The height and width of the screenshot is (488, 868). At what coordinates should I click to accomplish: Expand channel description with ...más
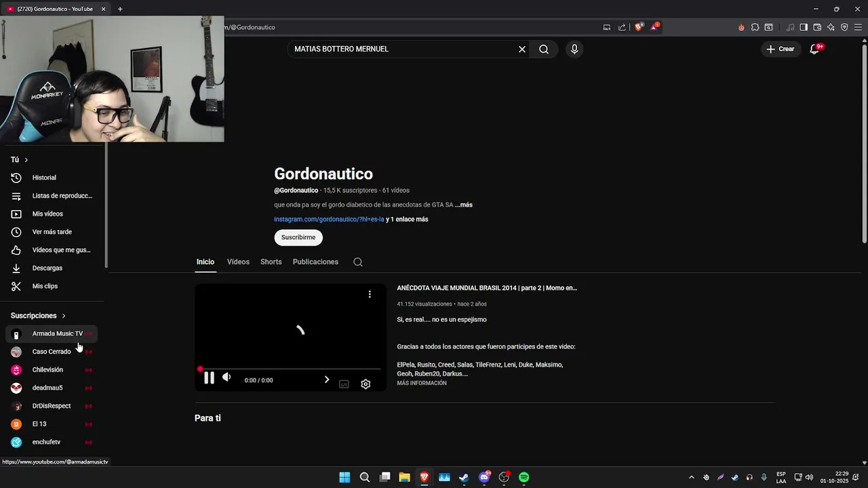[x=464, y=205]
